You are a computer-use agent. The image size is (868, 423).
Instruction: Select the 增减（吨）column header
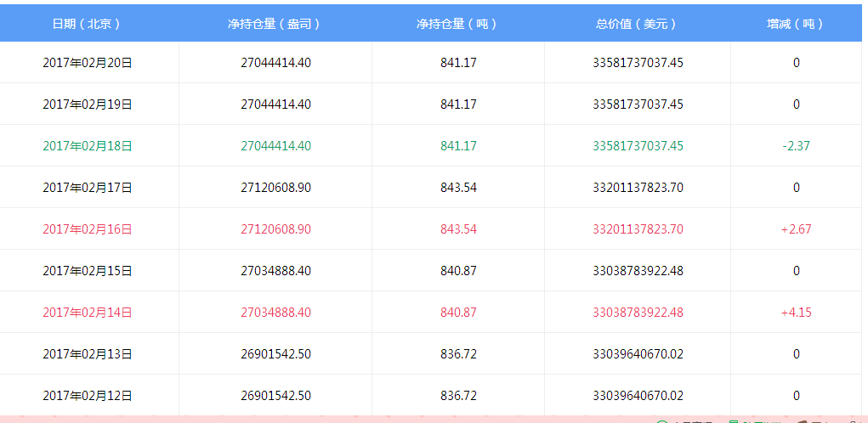[x=796, y=24]
